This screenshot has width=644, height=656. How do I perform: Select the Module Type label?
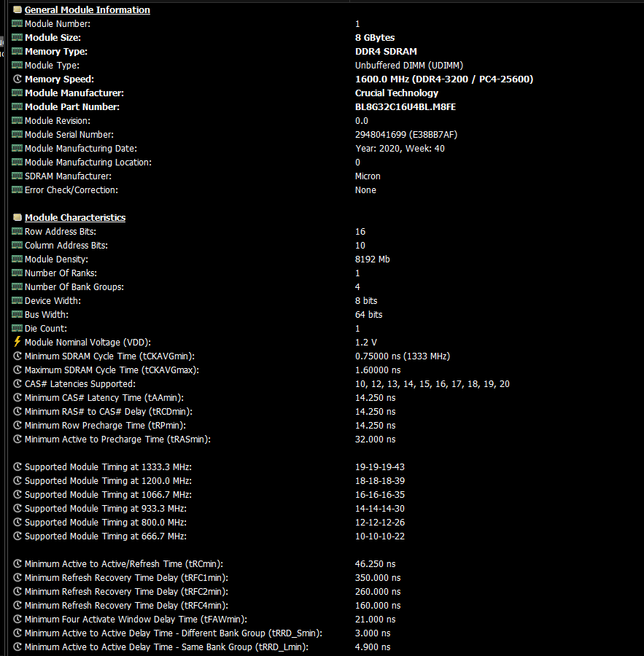point(52,66)
